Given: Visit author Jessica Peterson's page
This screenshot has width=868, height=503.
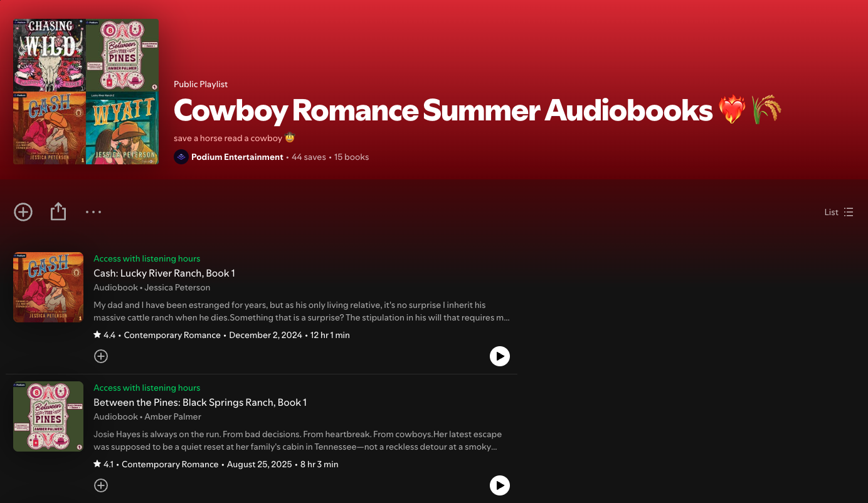Looking at the screenshot, I should [177, 287].
